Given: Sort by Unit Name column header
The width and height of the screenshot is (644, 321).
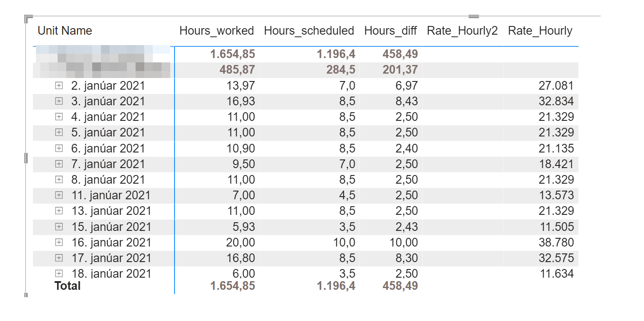Looking at the screenshot, I should pyautogui.click(x=65, y=31).
